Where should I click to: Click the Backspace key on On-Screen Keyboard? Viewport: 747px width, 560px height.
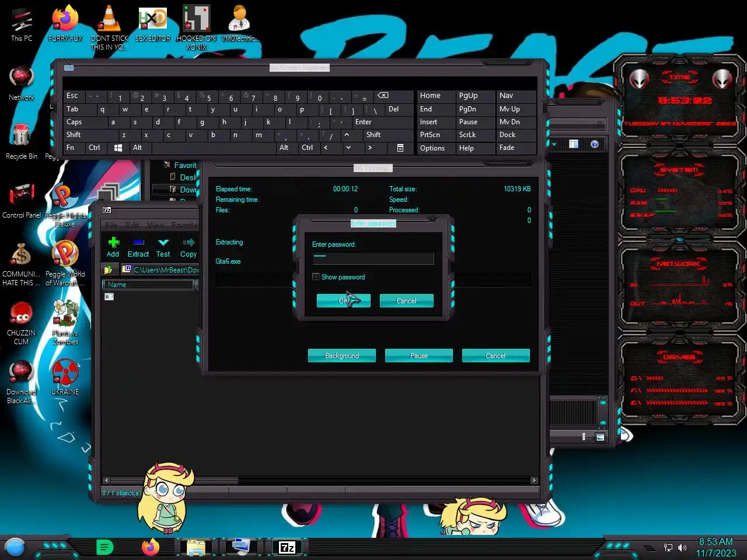click(x=383, y=96)
